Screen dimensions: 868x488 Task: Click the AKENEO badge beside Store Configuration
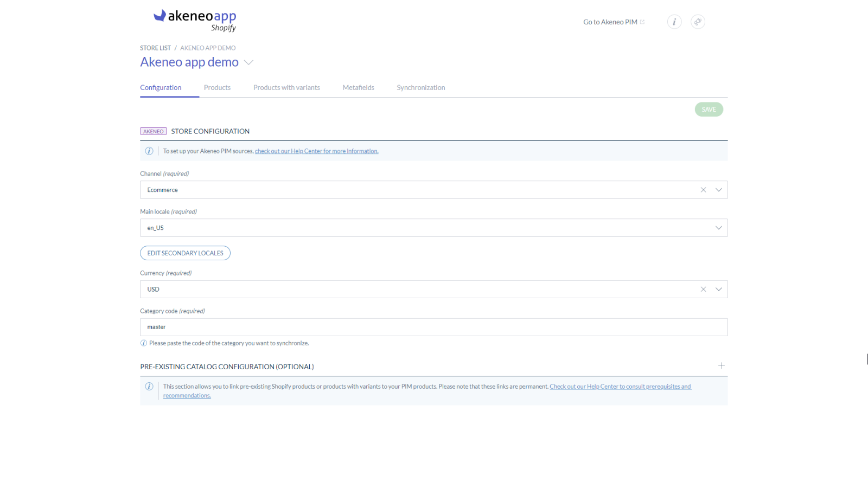(154, 131)
